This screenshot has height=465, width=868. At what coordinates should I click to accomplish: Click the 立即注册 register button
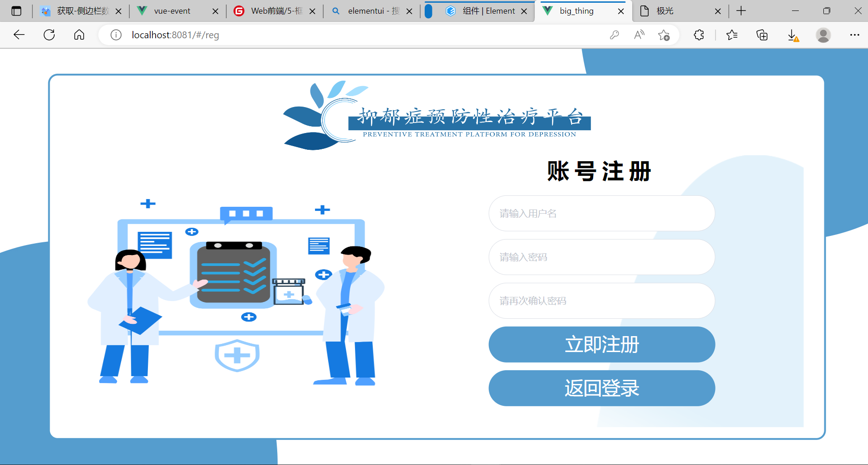[x=601, y=345]
